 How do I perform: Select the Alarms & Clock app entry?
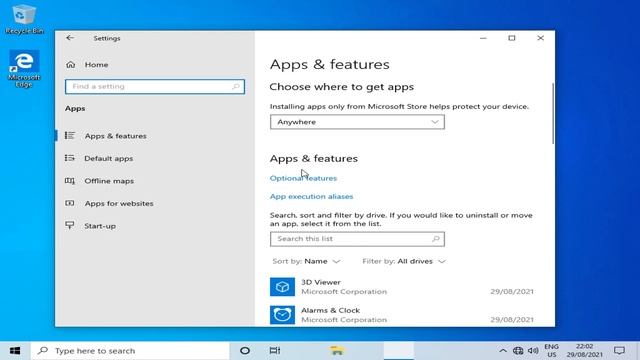[x=402, y=315]
